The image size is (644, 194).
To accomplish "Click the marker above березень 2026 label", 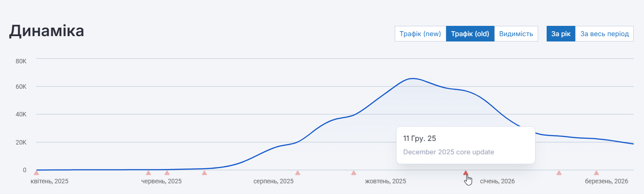I will click(x=596, y=173).
